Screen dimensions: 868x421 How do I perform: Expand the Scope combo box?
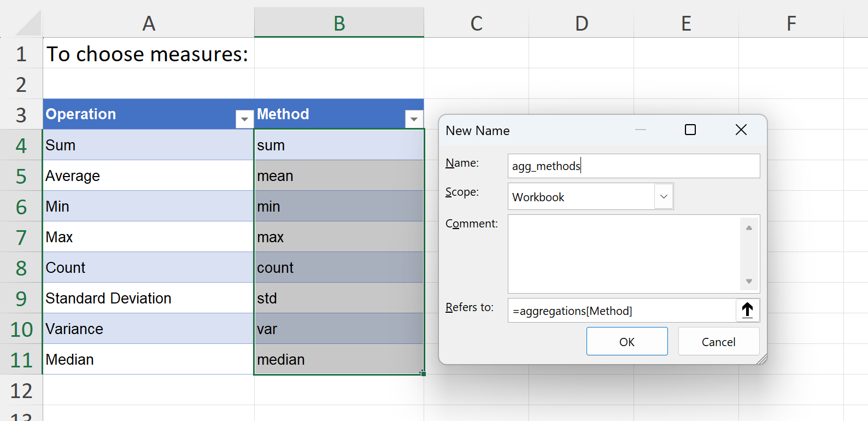click(664, 197)
